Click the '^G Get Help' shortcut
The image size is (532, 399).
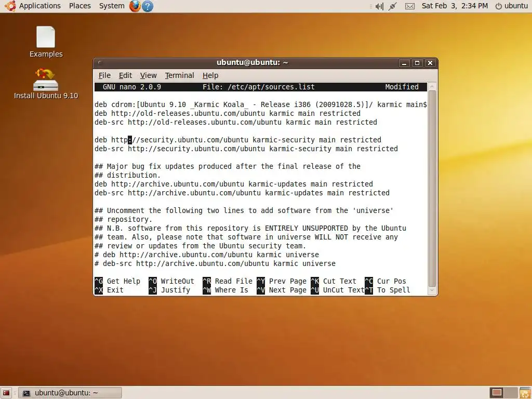coord(117,281)
